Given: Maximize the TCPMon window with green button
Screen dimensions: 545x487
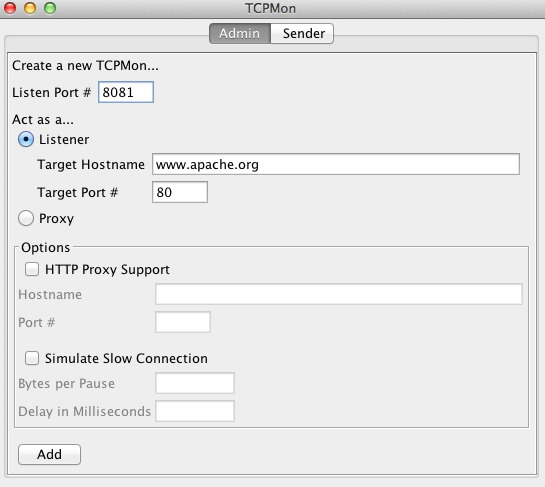Looking at the screenshot, I should click(x=50, y=8).
